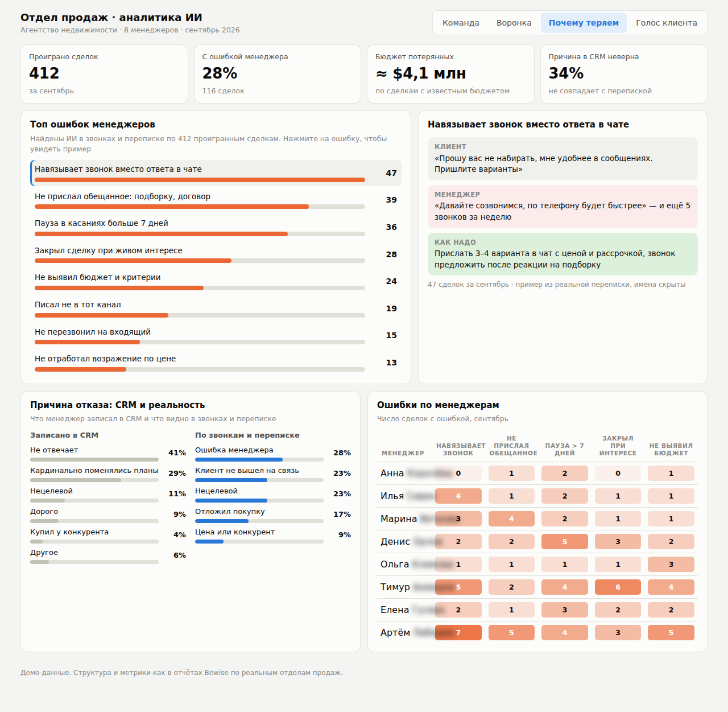Click 'Клиент не вышел на связь' reason
Screen dimensions: 728x712
point(273,474)
